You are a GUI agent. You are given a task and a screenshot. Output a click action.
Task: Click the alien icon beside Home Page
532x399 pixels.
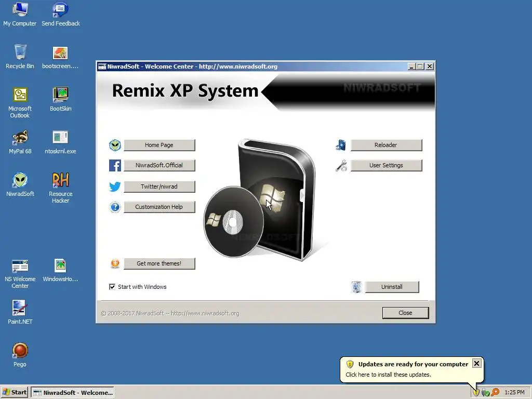[x=115, y=145]
